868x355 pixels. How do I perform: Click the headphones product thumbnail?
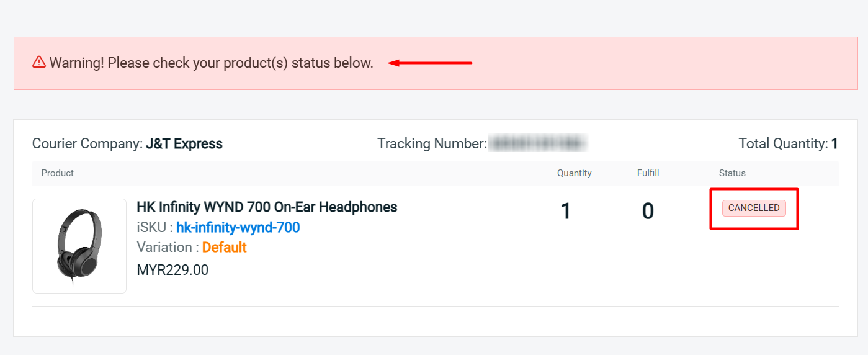79,246
